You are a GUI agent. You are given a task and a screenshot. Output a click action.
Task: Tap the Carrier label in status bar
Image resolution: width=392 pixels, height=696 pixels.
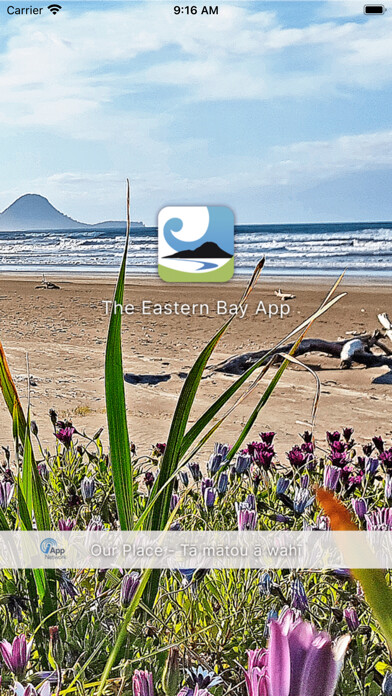tap(24, 10)
